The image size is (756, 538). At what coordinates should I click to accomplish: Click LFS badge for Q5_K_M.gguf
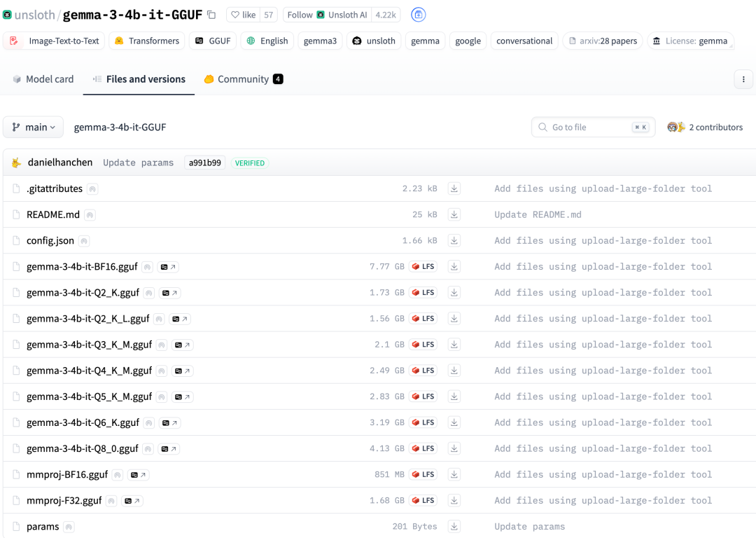pos(423,396)
